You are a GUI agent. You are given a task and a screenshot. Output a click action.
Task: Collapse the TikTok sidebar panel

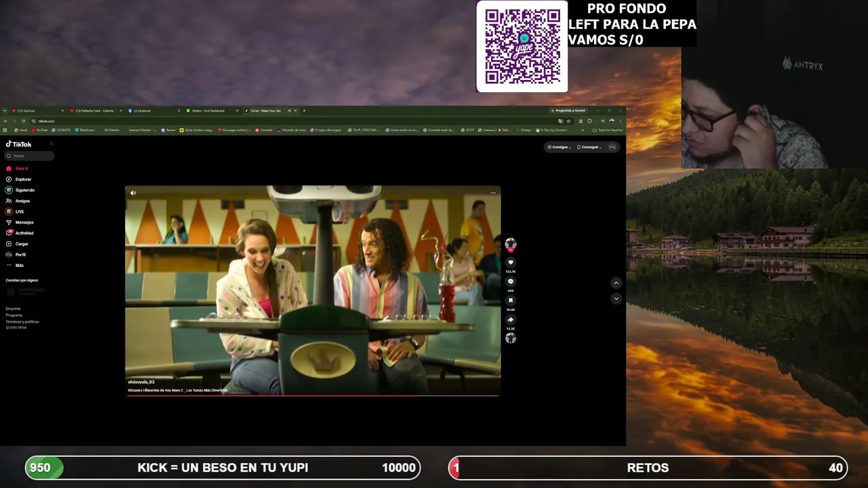(52, 144)
